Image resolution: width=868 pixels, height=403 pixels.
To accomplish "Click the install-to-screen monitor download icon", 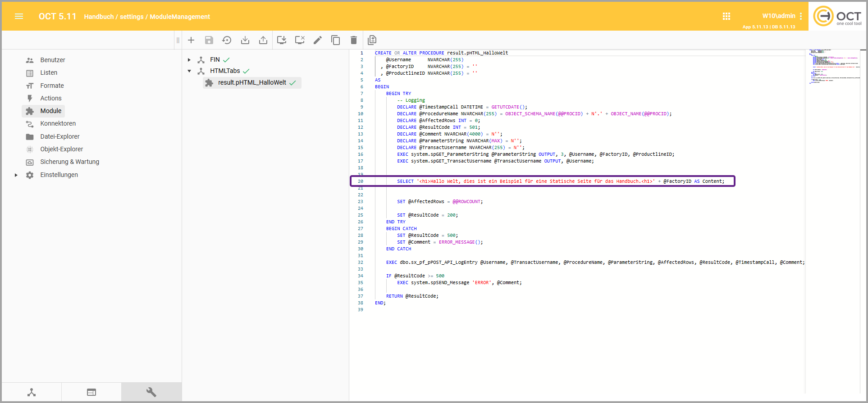I will click(x=282, y=40).
